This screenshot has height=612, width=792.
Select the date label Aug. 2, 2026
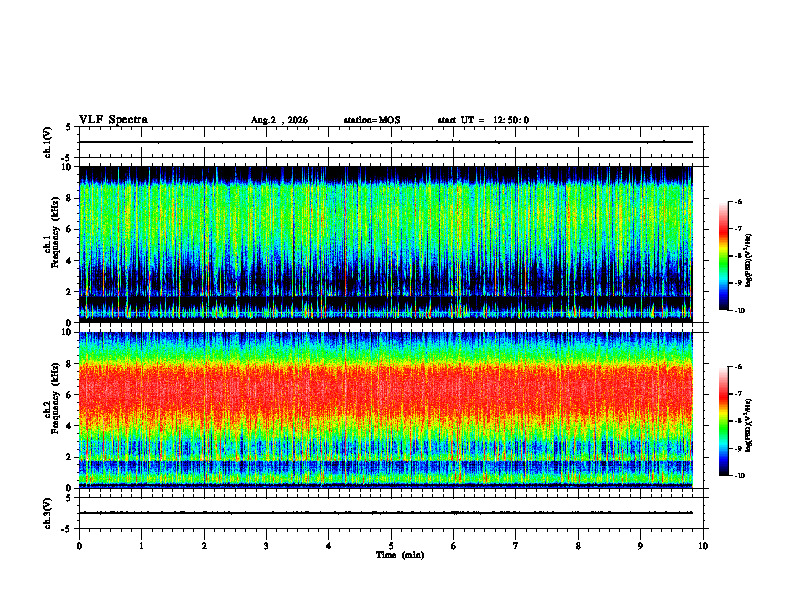(x=279, y=120)
